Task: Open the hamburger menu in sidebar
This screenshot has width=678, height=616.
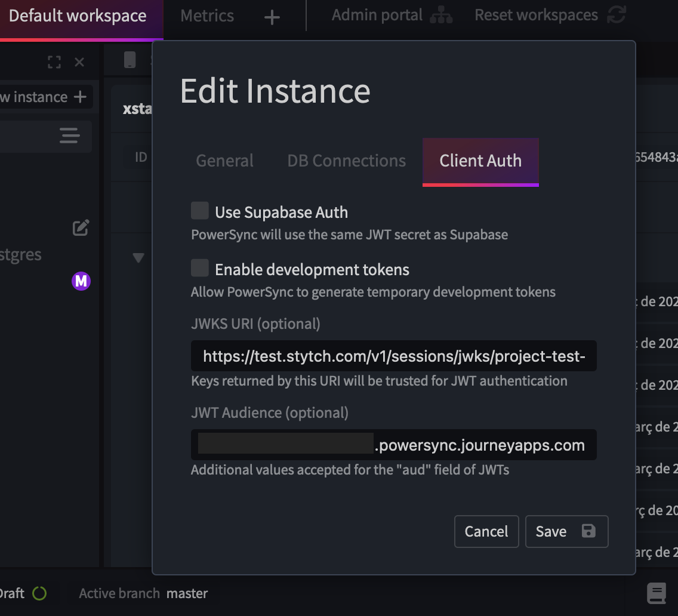Action: tap(70, 135)
